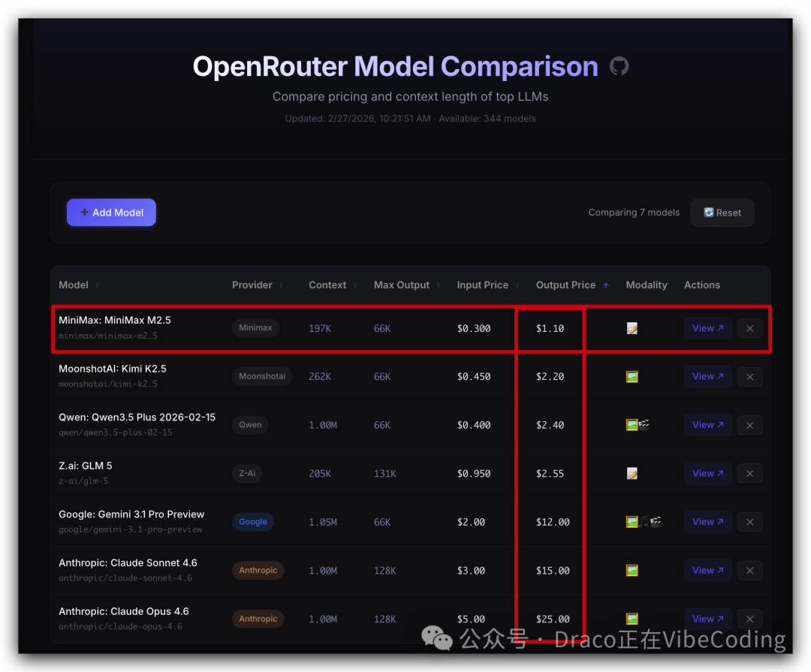This screenshot has width=811, height=672.
Task: Remove Claude Opus 4.6 from comparison
Action: pos(750,619)
